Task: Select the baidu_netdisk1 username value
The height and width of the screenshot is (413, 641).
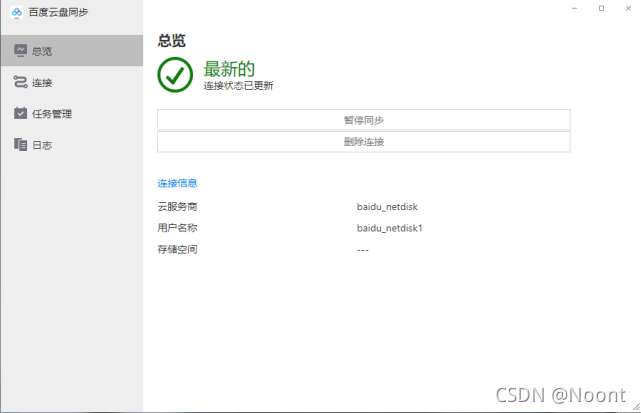Action: 390,228
